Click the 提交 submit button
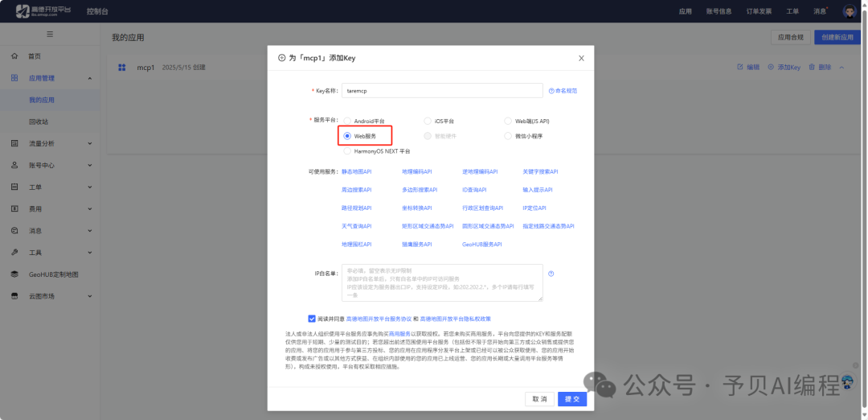The width and height of the screenshot is (868, 420). click(572, 399)
